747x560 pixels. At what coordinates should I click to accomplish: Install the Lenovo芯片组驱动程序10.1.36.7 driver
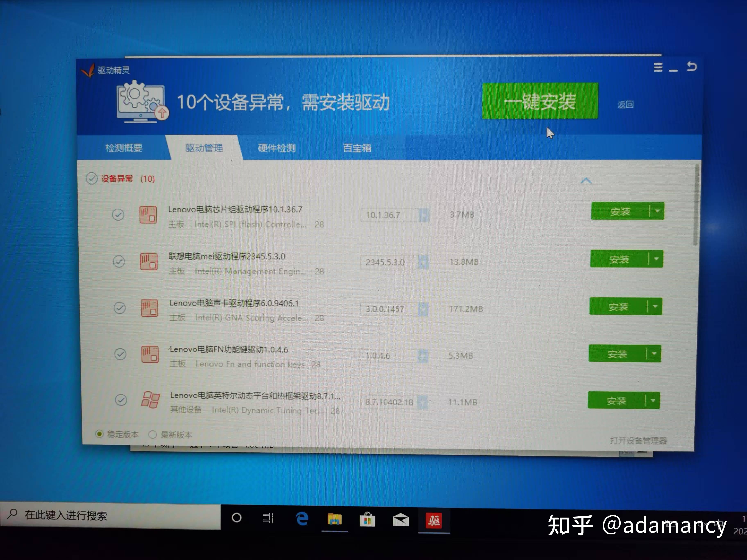(620, 211)
